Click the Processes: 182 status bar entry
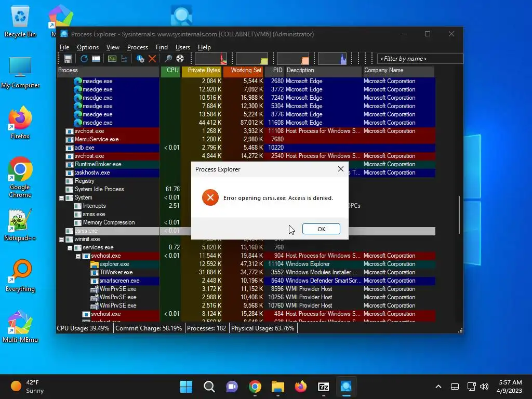The image size is (532, 399). (x=207, y=328)
